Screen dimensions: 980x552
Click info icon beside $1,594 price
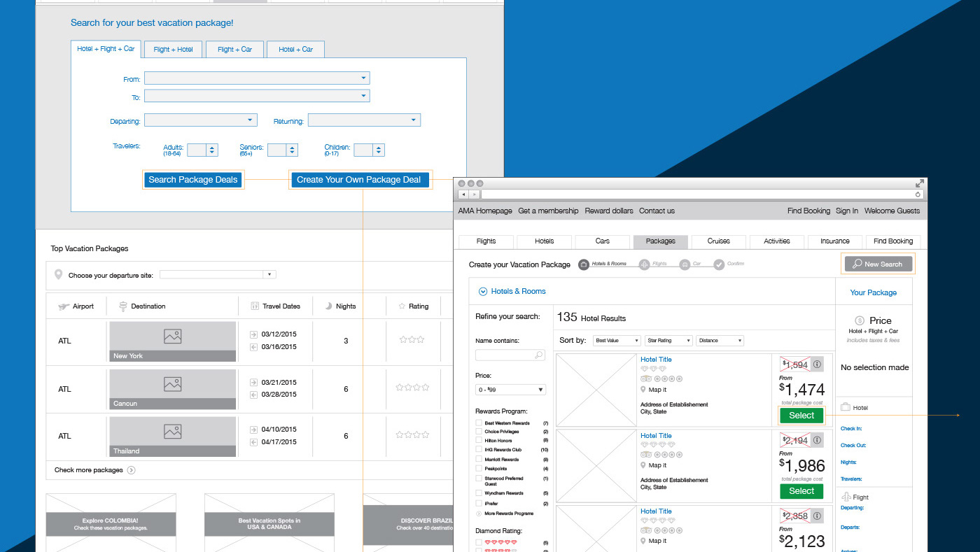[816, 365]
